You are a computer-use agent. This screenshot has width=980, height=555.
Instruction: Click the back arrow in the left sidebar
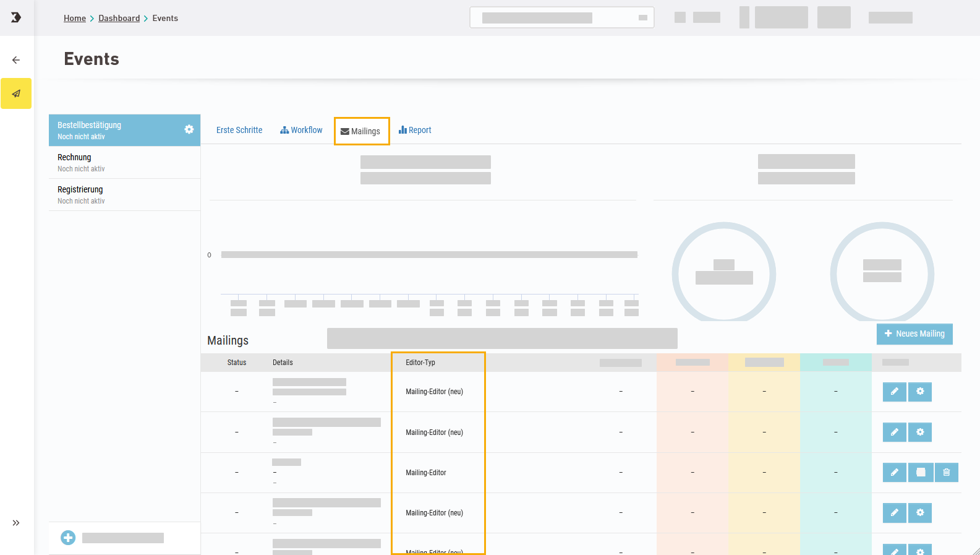16,60
